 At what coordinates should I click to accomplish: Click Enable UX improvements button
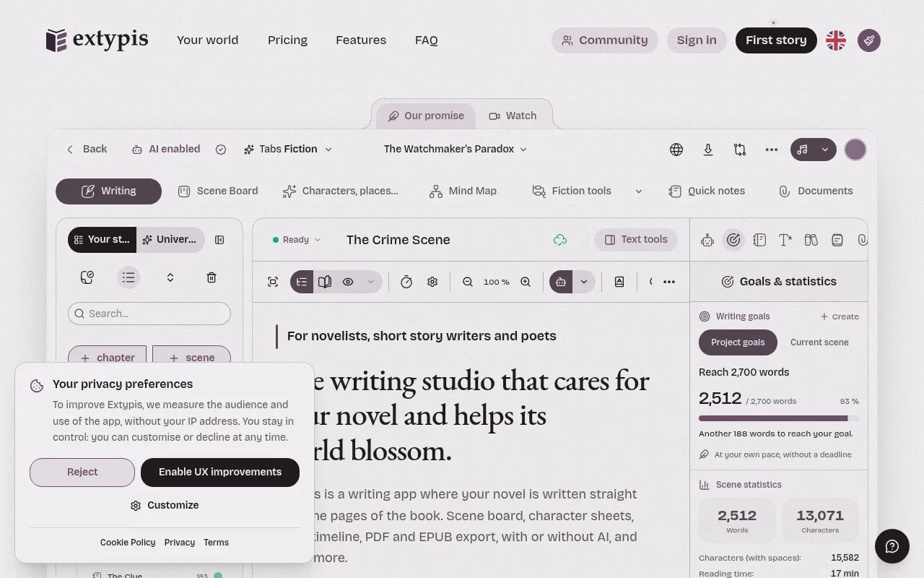pyautogui.click(x=220, y=473)
